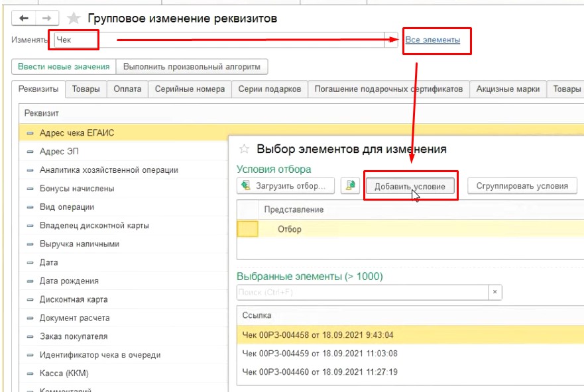Open the Товары tab next to Реквизиты
Screen dimensions: 584x392
pyautogui.click(x=86, y=89)
